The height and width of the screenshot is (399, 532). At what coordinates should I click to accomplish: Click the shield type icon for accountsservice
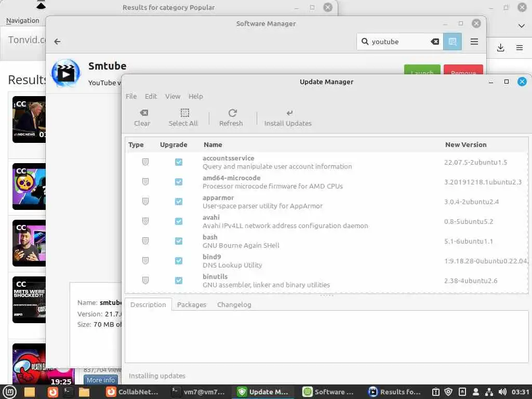(x=145, y=162)
